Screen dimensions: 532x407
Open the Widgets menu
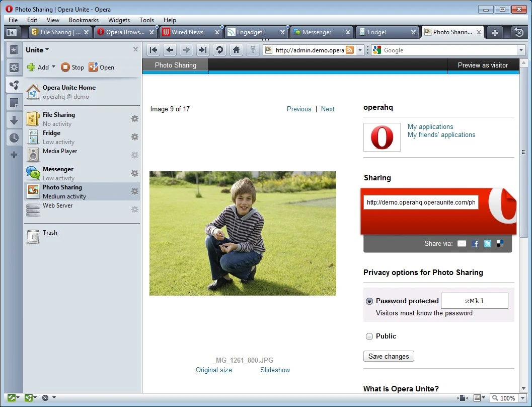[119, 20]
